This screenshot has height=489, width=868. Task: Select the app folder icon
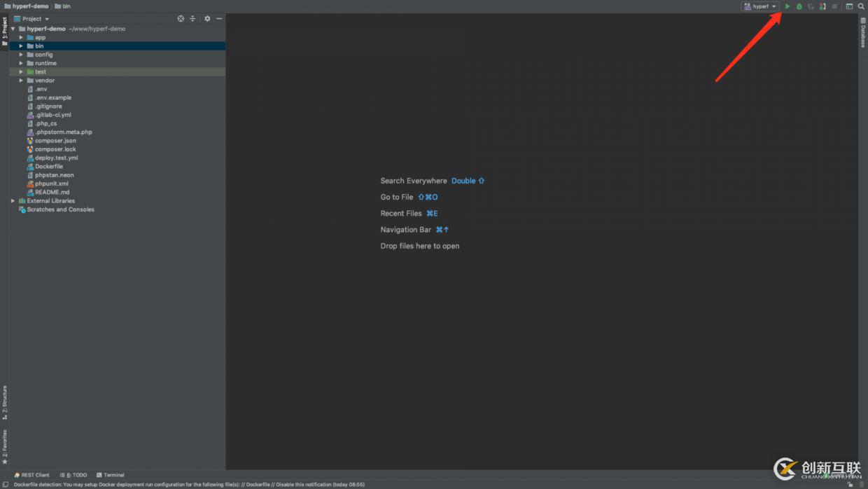click(30, 37)
